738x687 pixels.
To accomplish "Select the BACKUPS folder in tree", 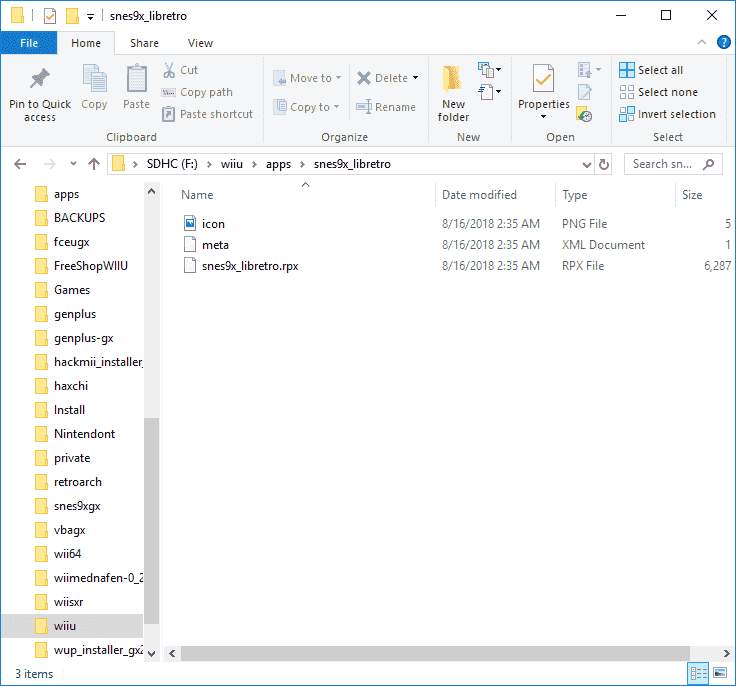I will click(79, 218).
